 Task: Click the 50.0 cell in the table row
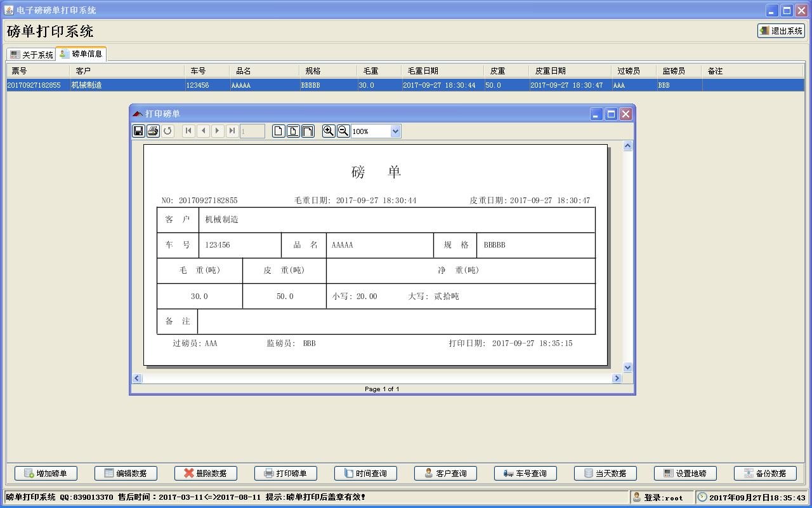coord(507,85)
